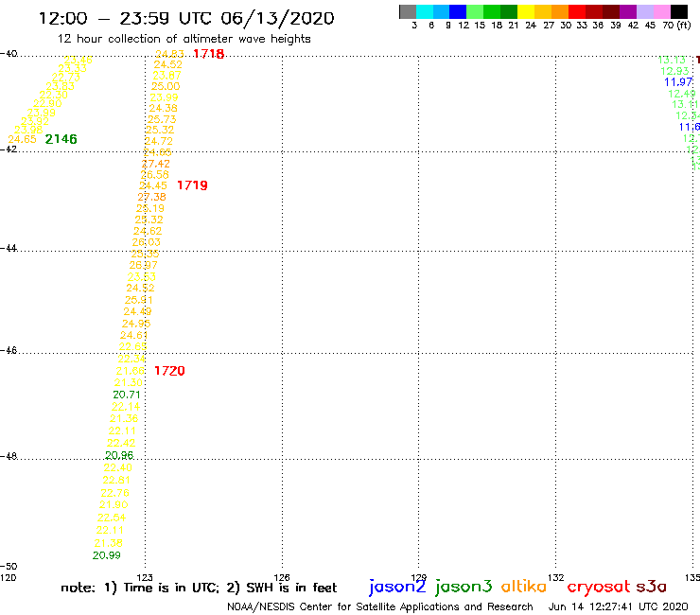
Task: Click the wave height value 24.83
Action: 169,54
